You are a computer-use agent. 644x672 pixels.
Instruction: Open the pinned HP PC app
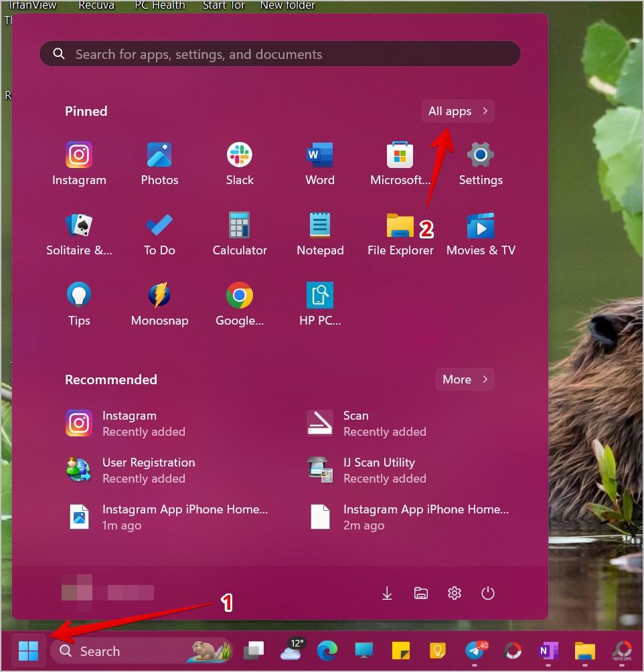tap(320, 304)
